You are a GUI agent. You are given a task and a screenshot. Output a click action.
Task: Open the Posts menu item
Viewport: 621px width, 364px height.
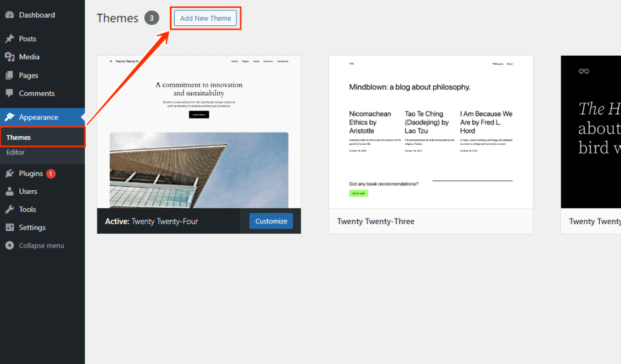28,39
